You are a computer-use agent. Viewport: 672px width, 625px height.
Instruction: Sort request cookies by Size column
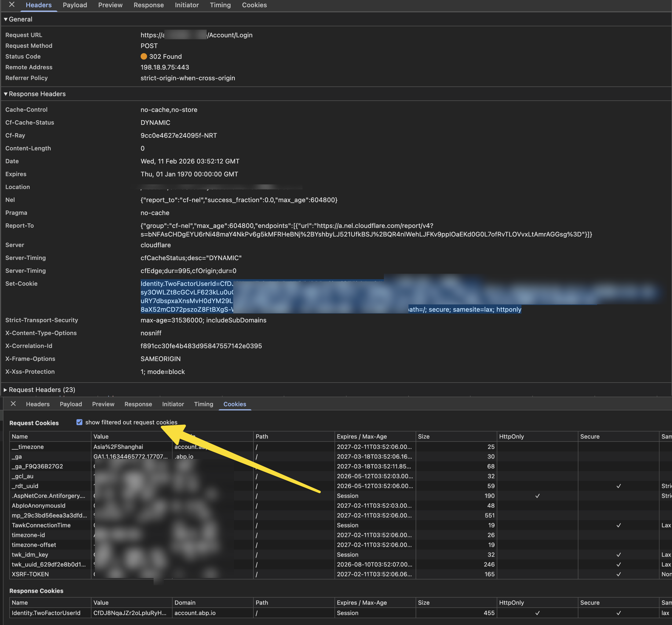(423, 437)
